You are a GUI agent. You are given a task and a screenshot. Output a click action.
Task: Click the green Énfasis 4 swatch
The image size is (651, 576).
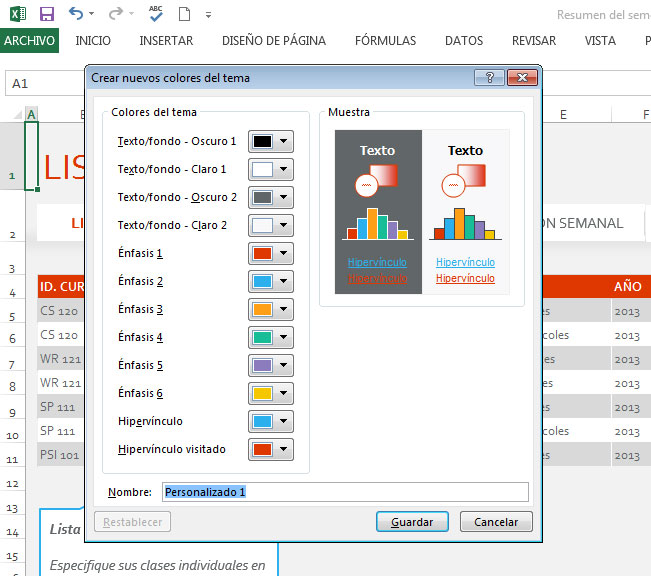point(262,337)
